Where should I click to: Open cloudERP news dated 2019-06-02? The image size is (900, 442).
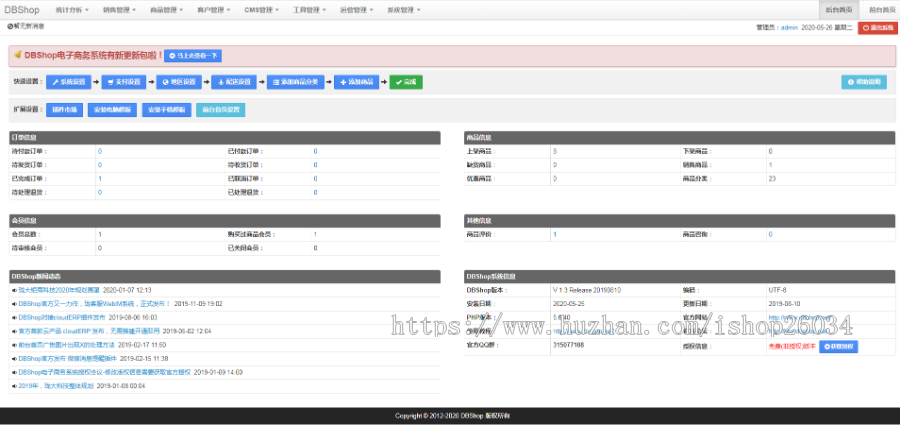click(89, 331)
